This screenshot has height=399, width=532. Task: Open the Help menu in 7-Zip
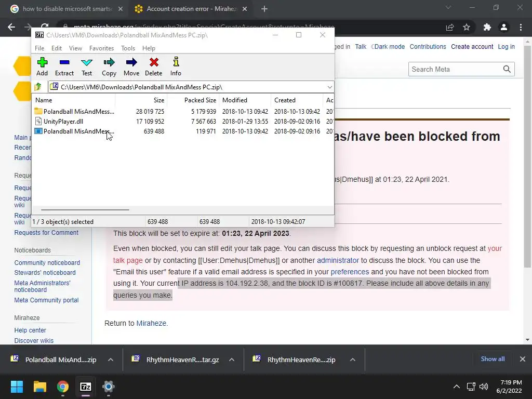149,48
